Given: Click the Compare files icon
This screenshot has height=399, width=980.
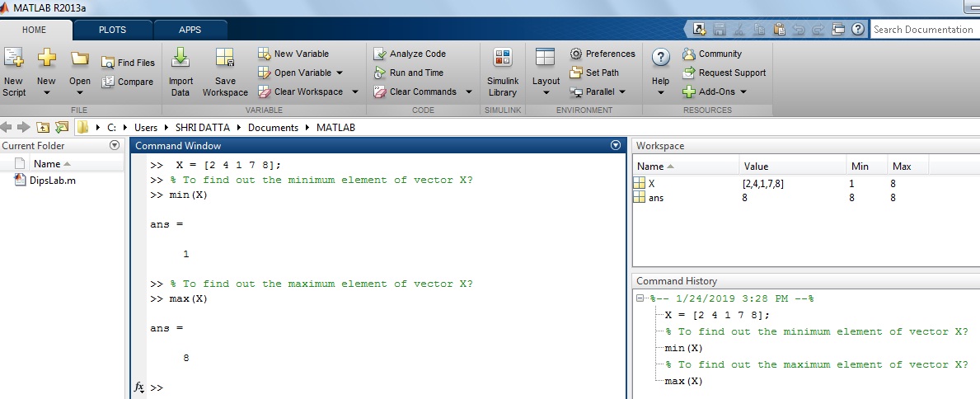Looking at the screenshot, I should 108,82.
